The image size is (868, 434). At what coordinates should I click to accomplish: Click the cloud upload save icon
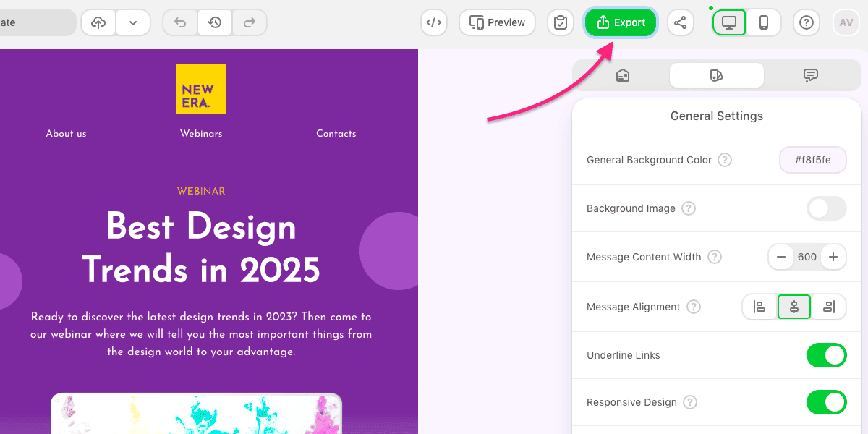[98, 22]
